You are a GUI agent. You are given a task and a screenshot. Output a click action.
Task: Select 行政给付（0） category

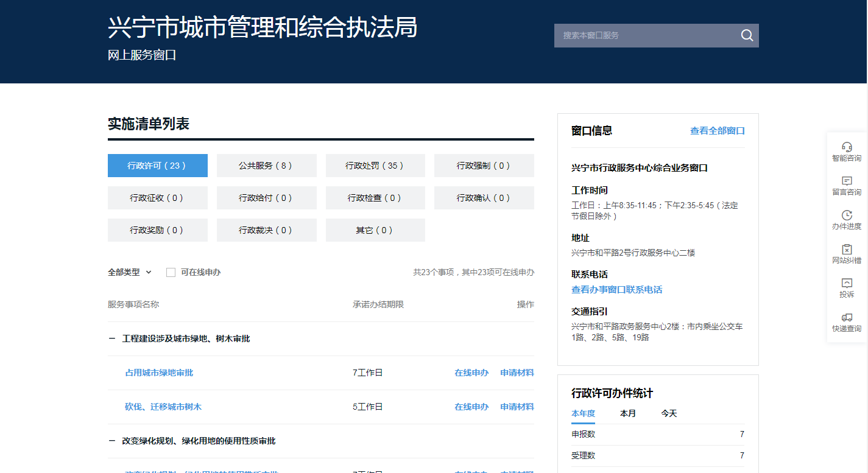coord(267,198)
